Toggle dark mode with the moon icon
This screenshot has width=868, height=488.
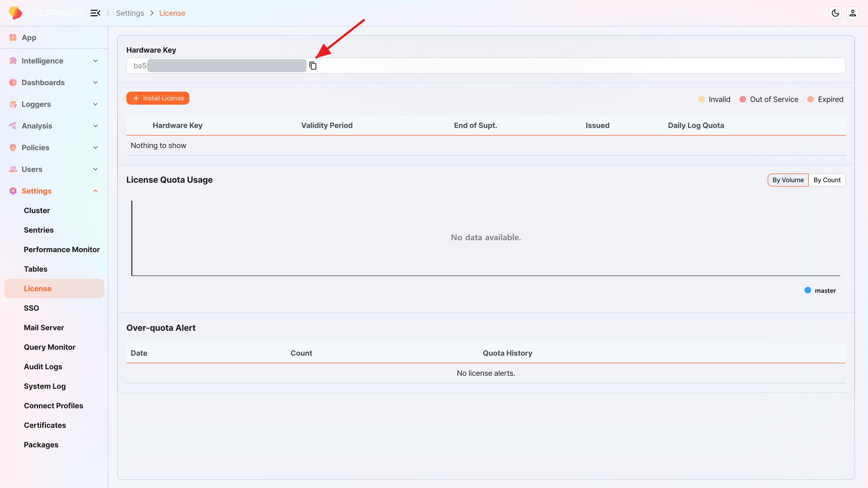coord(835,13)
